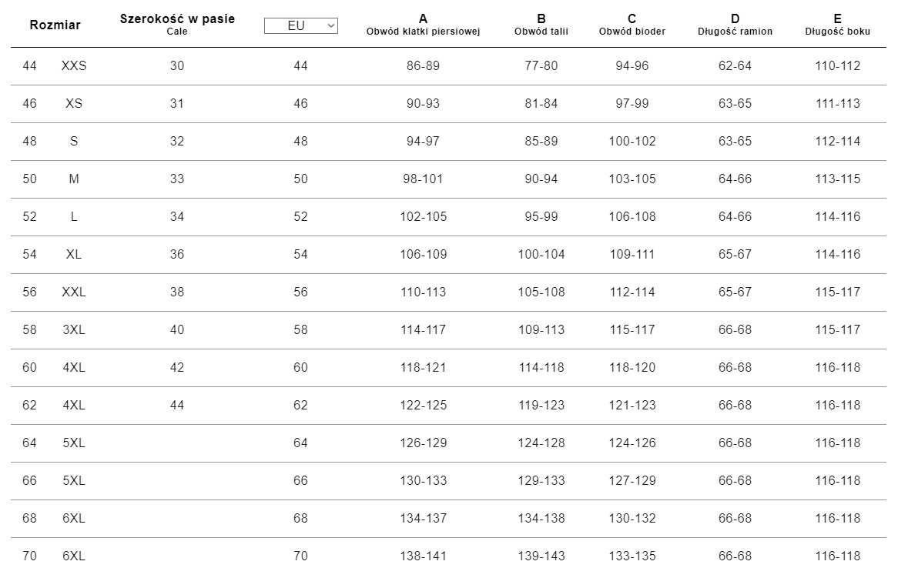Click the Rozmiar column header

[x=55, y=25]
